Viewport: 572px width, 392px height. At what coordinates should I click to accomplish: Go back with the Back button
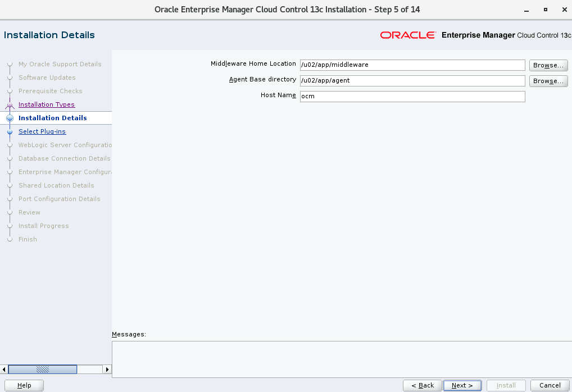423,385
